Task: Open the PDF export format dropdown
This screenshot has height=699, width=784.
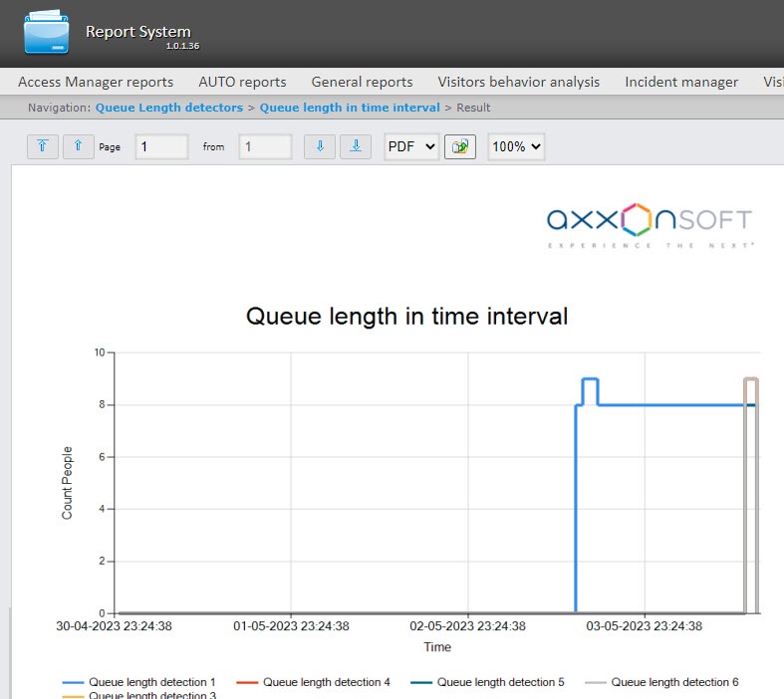Action: point(411,146)
